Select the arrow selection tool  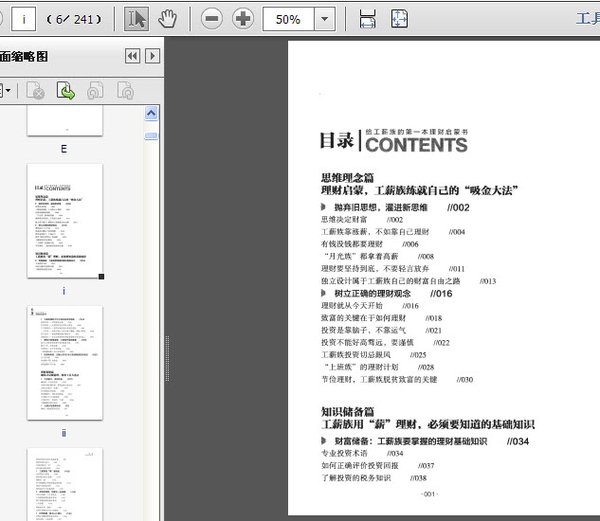pos(137,19)
